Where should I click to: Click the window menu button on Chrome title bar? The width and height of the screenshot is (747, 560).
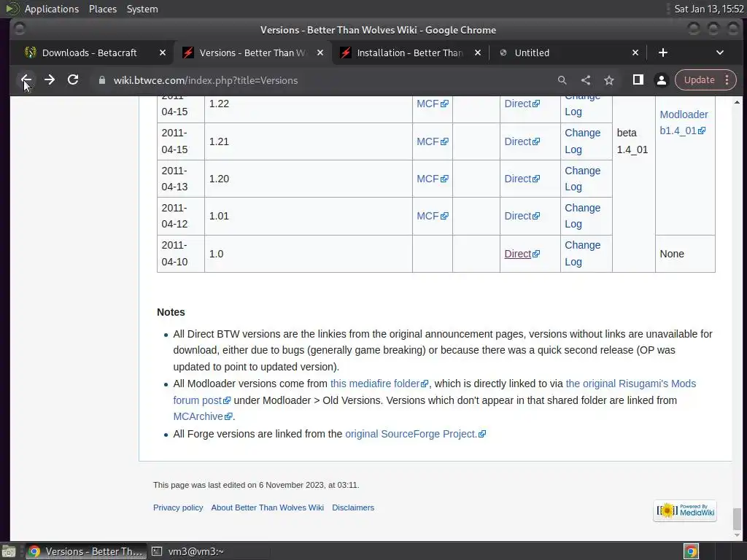[x=20, y=29]
